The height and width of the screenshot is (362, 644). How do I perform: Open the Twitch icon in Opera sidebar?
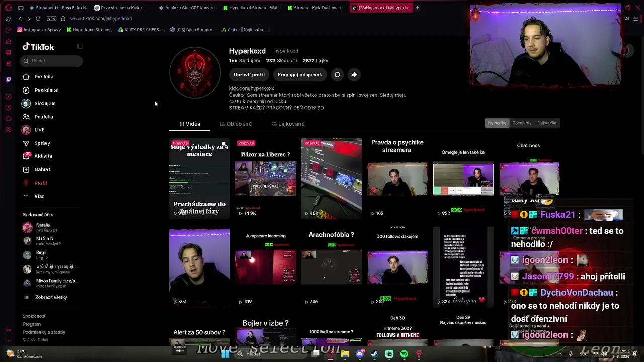(8, 79)
